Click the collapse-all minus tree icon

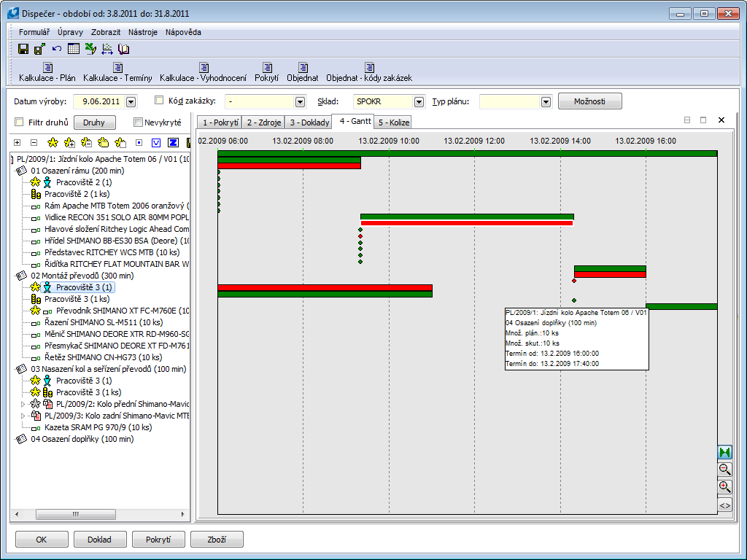pyautogui.click(x=34, y=142)
